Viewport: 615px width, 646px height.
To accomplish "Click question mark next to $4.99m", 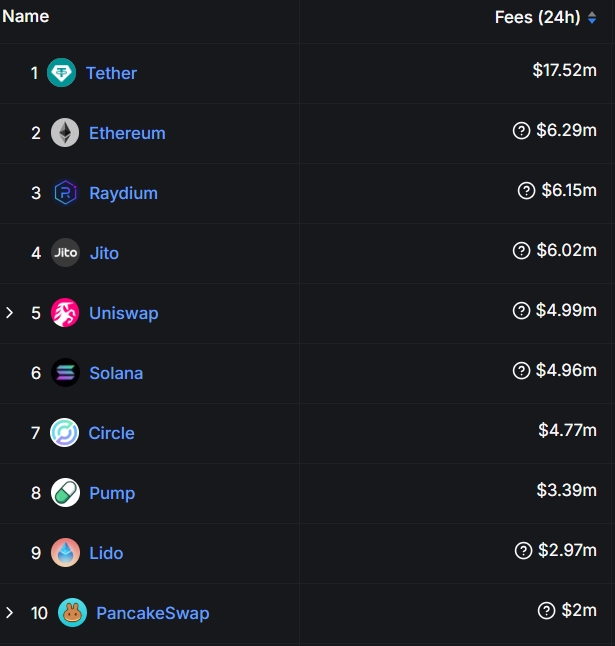I will pos(521,311).
